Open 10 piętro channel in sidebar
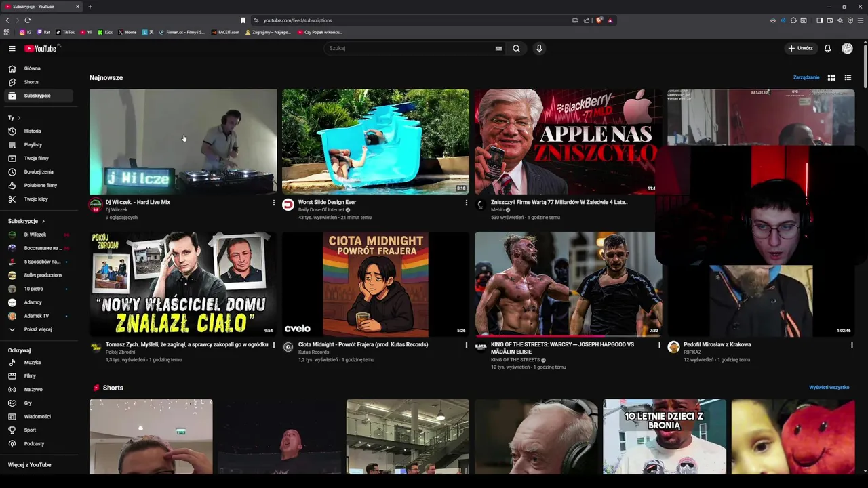Viewport: 868px width, 488px height. tap(37, 289)
